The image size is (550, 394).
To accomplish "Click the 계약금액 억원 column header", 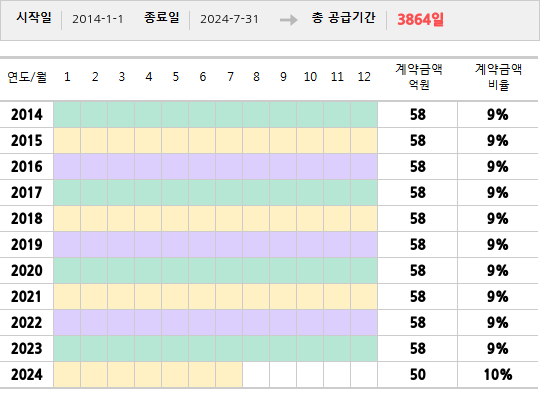I will (x=418, y=77).
